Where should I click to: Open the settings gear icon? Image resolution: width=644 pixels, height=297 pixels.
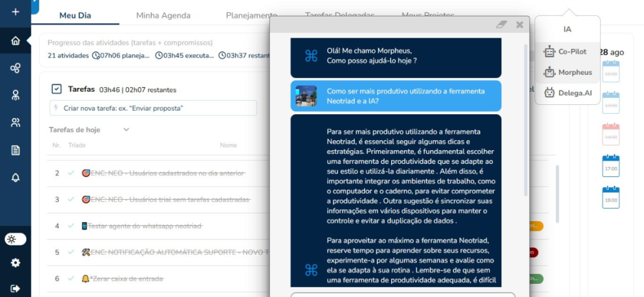pos(15,263)
